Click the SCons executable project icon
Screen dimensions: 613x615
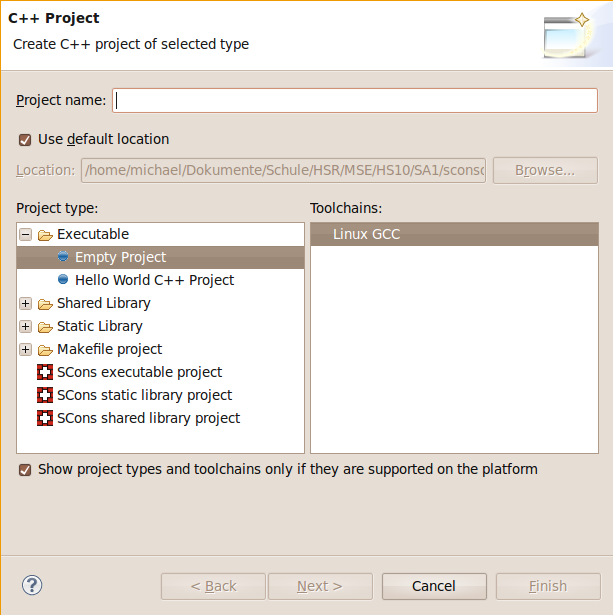click(45, 372)
